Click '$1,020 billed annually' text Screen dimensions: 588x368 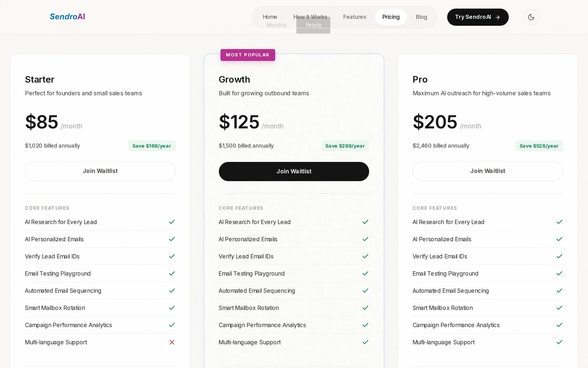pyautogui.click(x=52, y=146)
